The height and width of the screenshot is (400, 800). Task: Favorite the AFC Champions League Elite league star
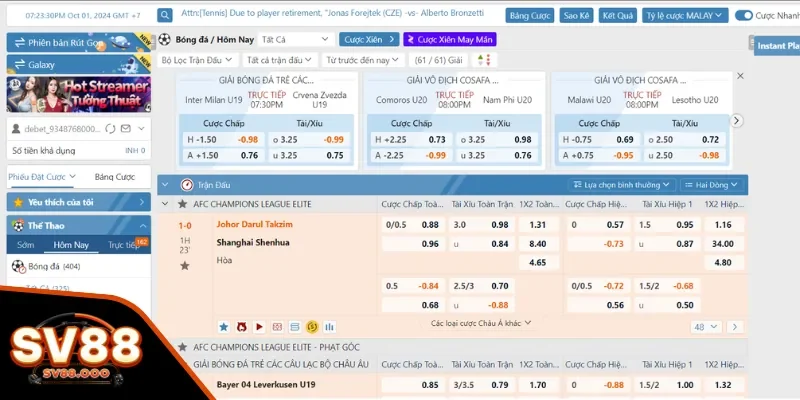click(182, 204)
